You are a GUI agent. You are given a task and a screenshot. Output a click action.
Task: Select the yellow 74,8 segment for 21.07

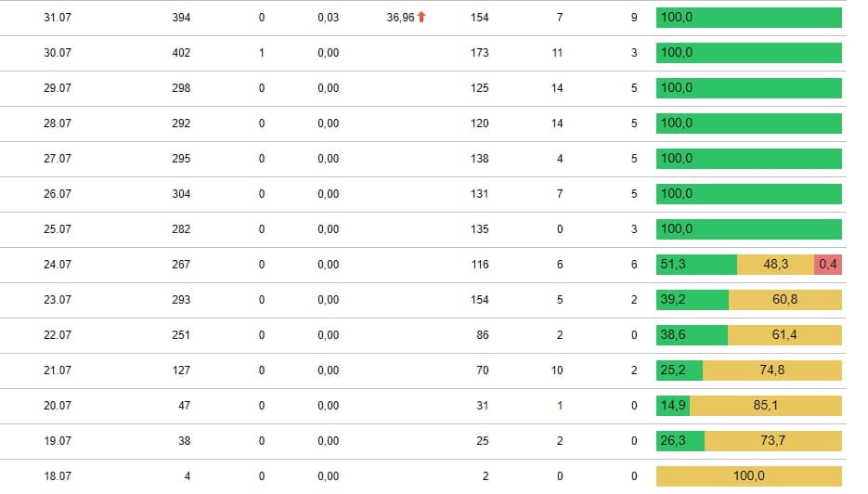pyautogui.click(x=772, y=370)
